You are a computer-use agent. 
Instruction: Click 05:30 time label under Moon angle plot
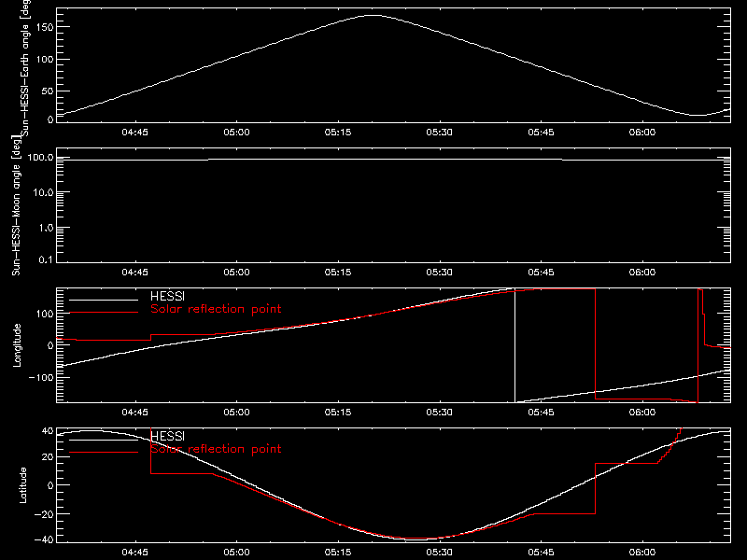pyautogui.click(x=439, y=272)
